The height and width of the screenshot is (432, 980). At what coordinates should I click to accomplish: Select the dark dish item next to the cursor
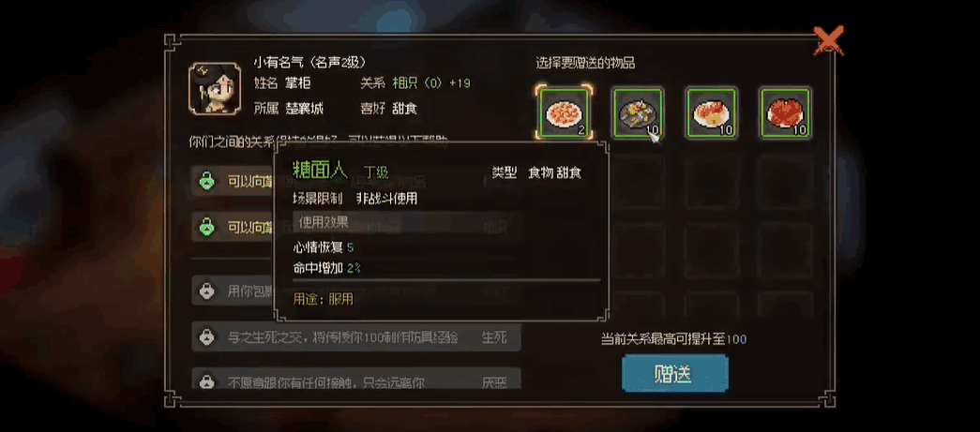point(638,113)
